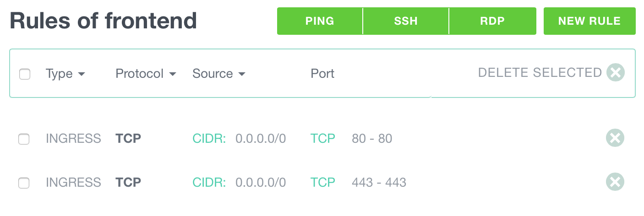The width and height of the screenshot is (644, 216).
Task: Select CIDR link in port 80 row
Action: (209, 138)
